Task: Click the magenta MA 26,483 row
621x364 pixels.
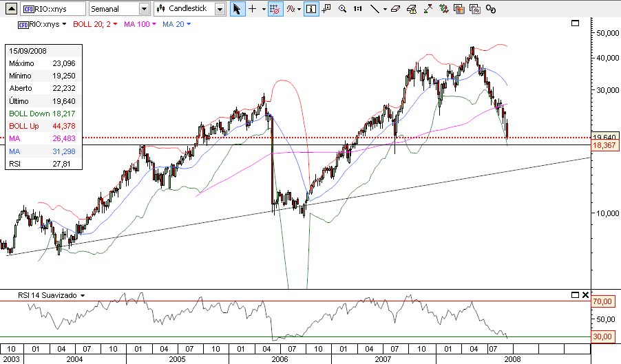Action: click(x=43, y=138)
